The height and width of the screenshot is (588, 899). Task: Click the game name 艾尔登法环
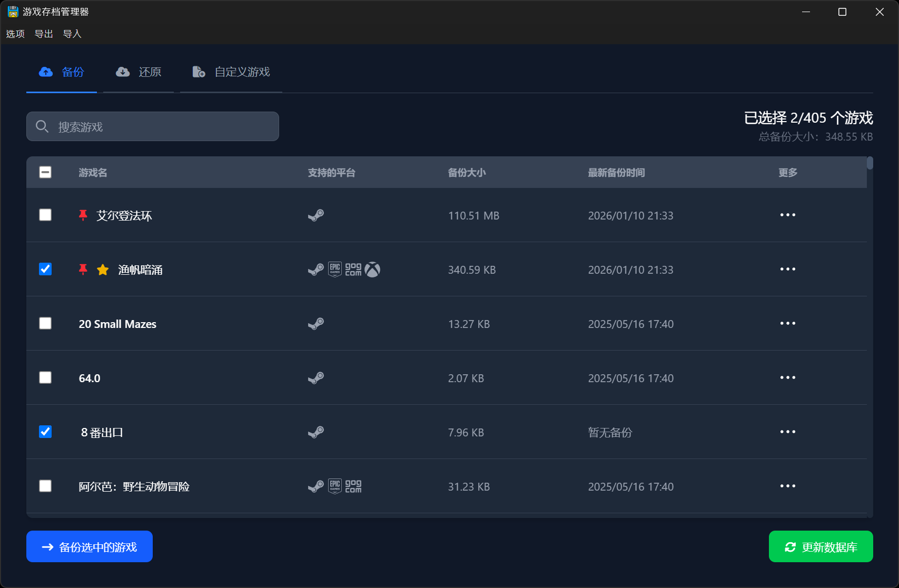[124, 215]
